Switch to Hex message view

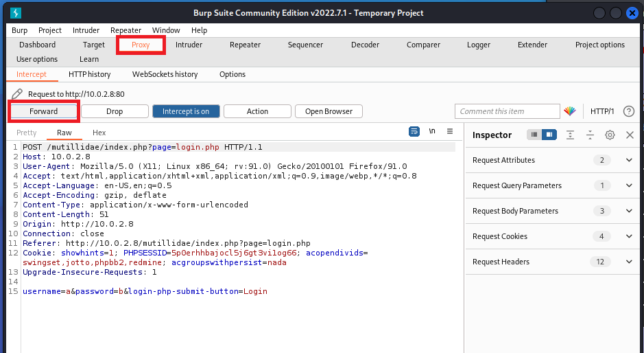coord(99,133)
